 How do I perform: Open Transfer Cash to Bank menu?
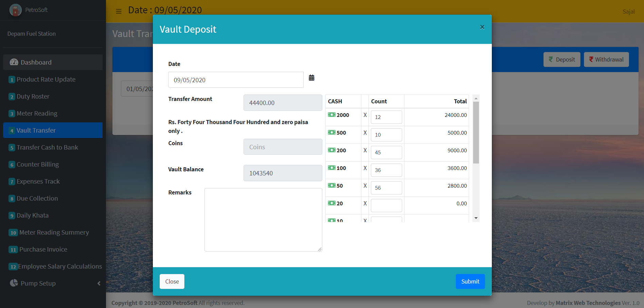(47, 147)
